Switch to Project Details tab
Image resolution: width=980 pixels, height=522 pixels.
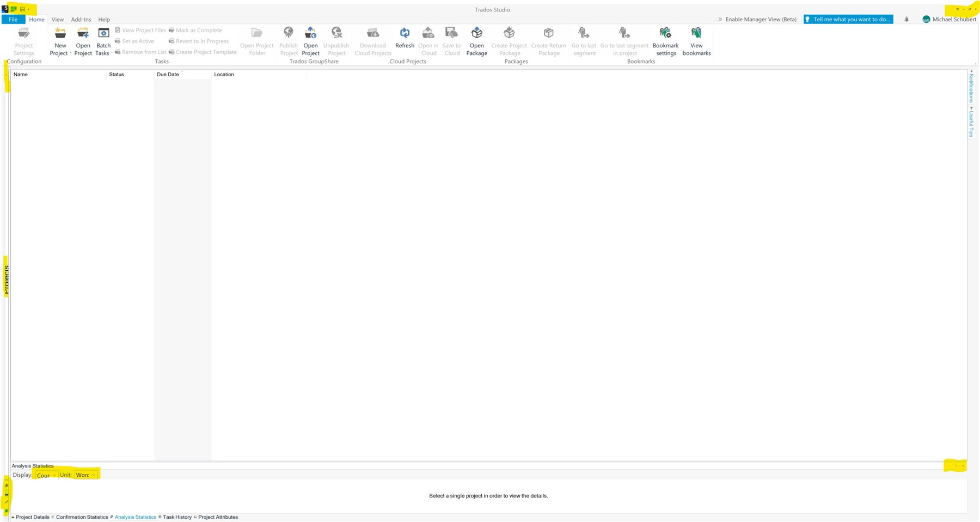point(30,517)
